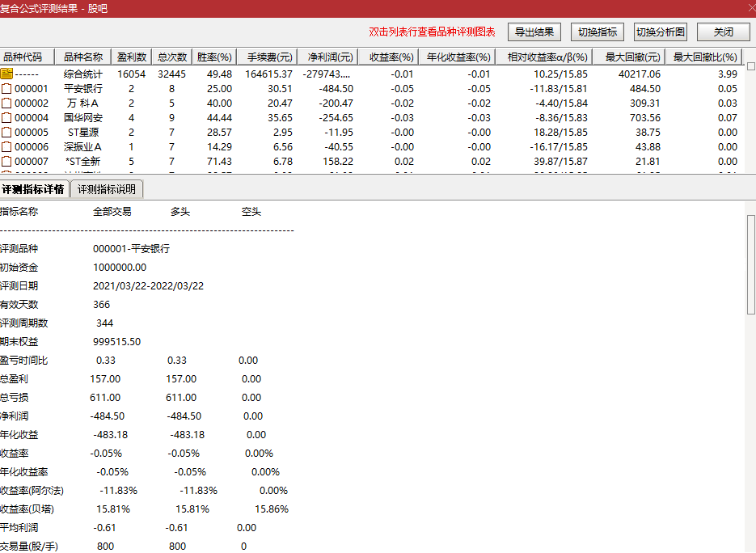Image resolution: width=756 pixels, height=553 pixels.
Task: Click the win rate cell 71.43
Action: point(219,162)
